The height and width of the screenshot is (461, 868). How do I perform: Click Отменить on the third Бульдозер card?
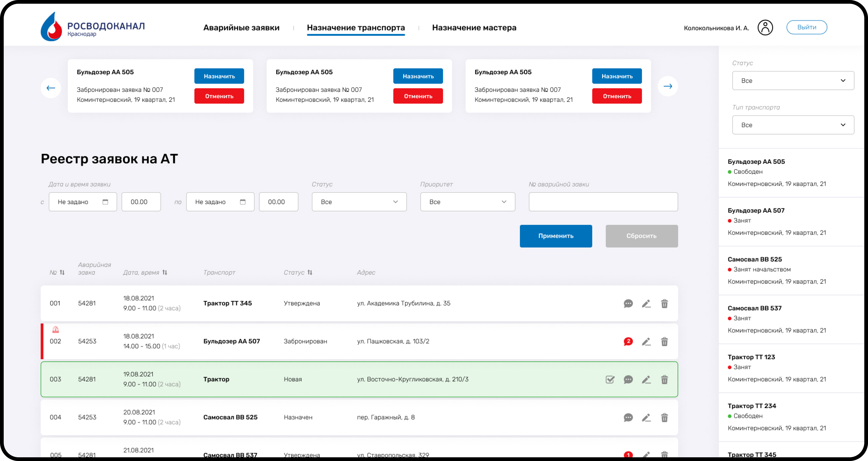617,96
